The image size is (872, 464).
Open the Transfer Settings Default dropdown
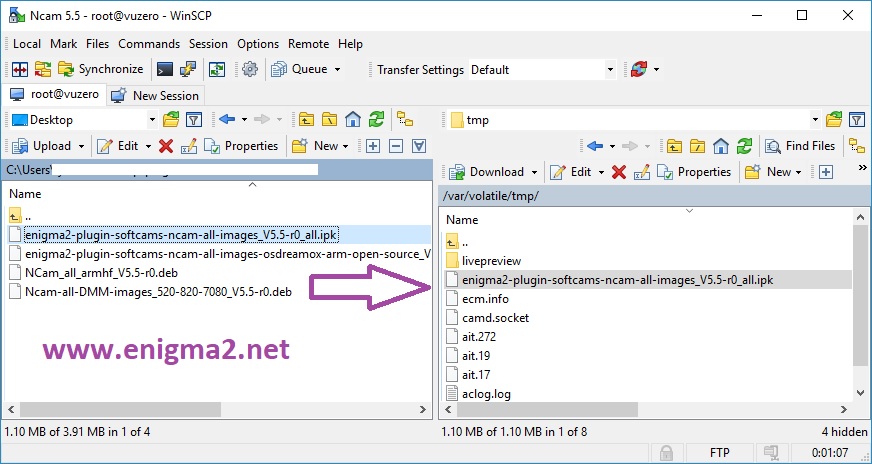(542, 70)
